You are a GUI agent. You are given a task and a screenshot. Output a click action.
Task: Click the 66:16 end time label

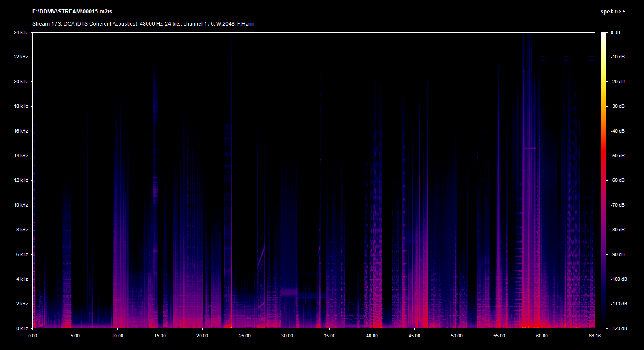pyautogui.click(x=595, y=336)
